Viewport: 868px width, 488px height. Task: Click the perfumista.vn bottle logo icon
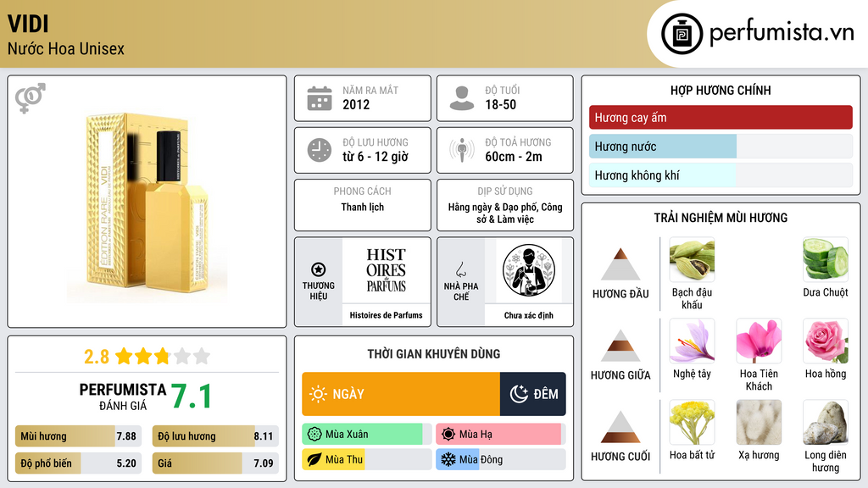pyautogui.click(x=682, y=34)
